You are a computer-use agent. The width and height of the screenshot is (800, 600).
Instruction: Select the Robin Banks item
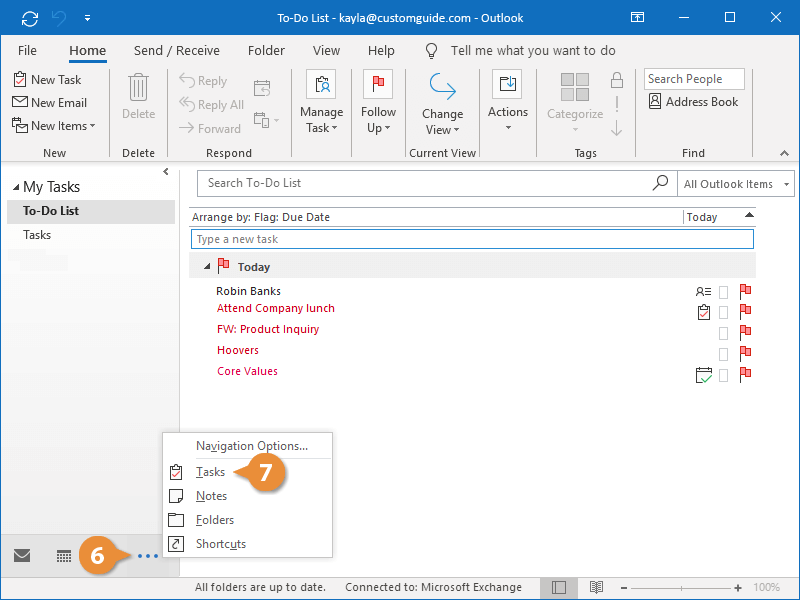(x=248, y=291)
